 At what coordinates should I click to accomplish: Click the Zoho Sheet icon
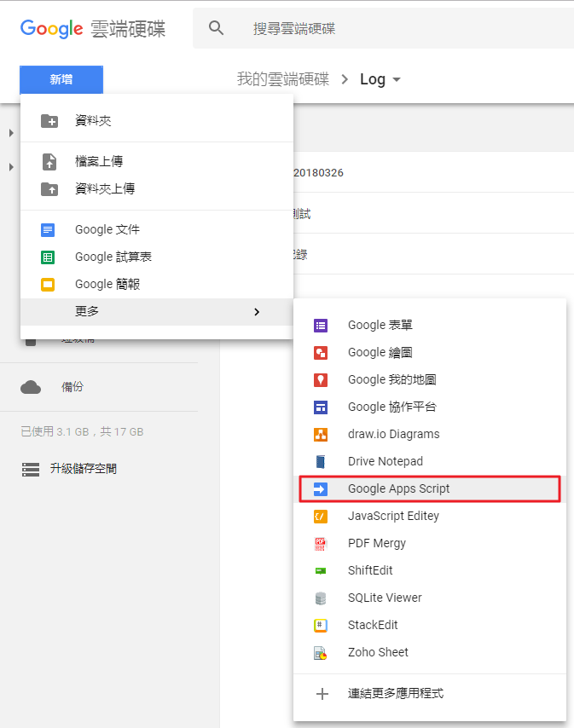(321, 653)
